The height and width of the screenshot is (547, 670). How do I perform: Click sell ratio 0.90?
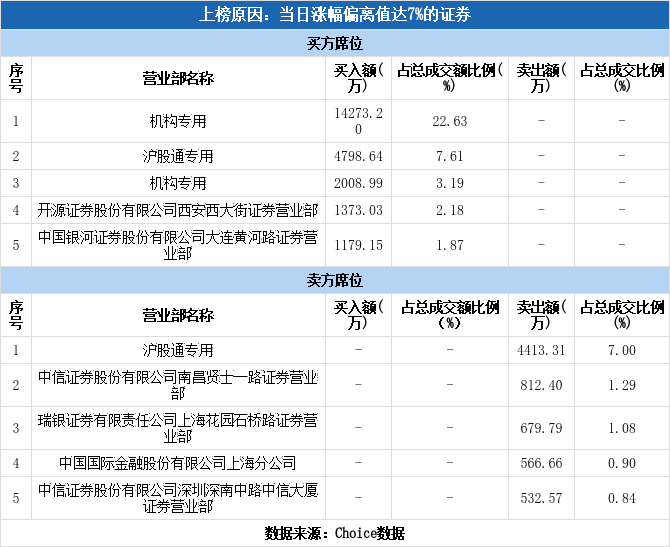(622, 463)
